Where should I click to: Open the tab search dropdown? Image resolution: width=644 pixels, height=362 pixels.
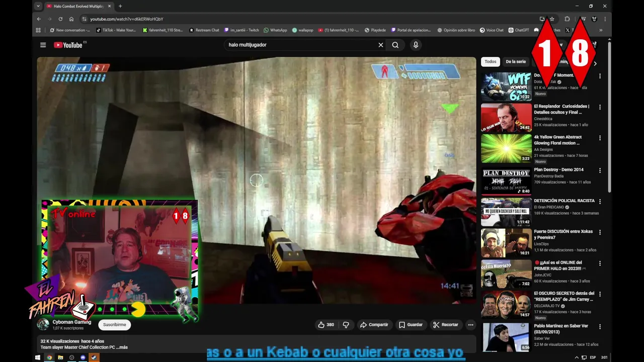[38, 6]
